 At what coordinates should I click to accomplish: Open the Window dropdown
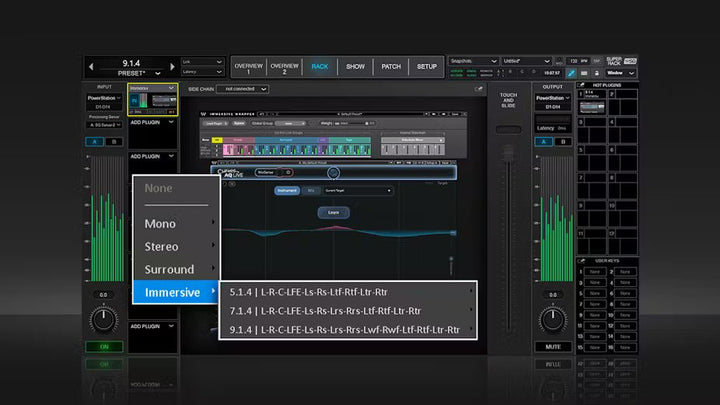click(620, 73)
